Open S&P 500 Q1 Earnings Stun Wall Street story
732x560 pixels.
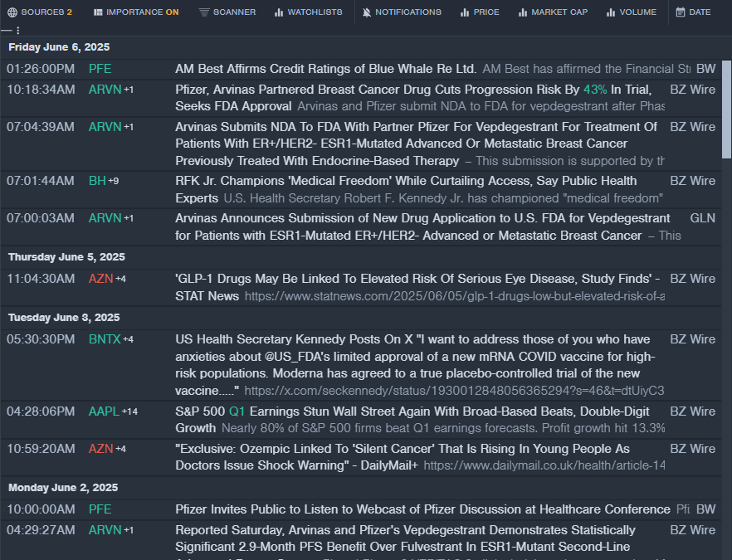(412, 420)
